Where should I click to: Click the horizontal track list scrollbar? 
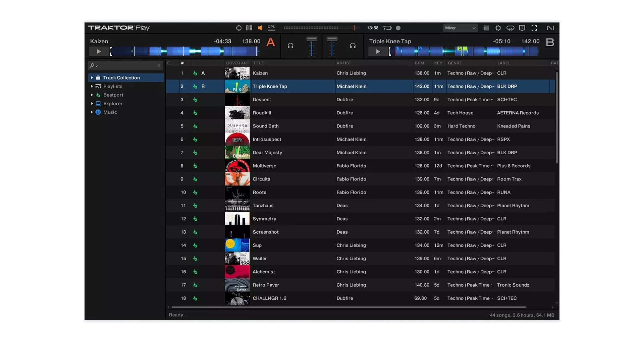[349, 307]
